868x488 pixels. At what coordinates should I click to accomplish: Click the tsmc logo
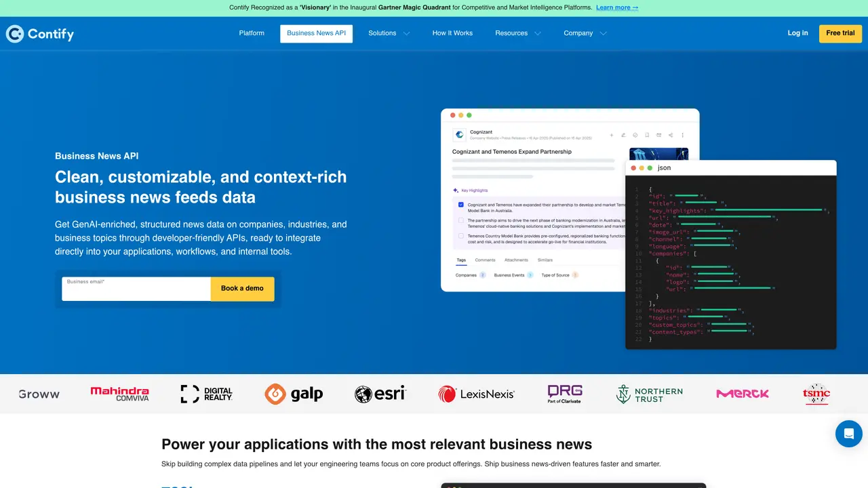[x=816, y=394]
